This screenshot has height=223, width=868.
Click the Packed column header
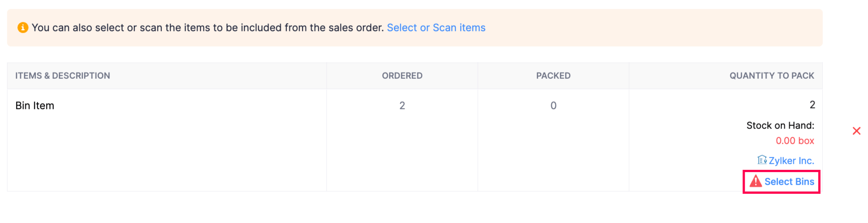click(x=553, y=76)
